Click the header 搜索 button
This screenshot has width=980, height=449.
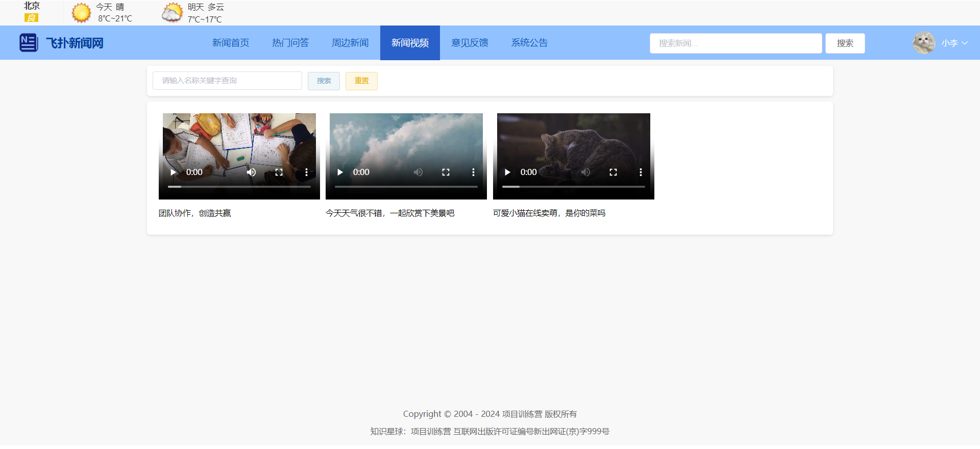click(845, 43)
